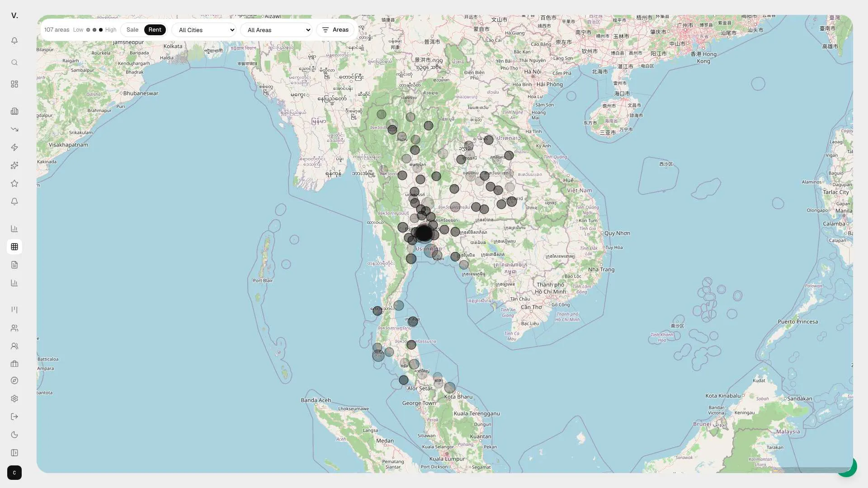Click the High legend label

click(111, 30)
